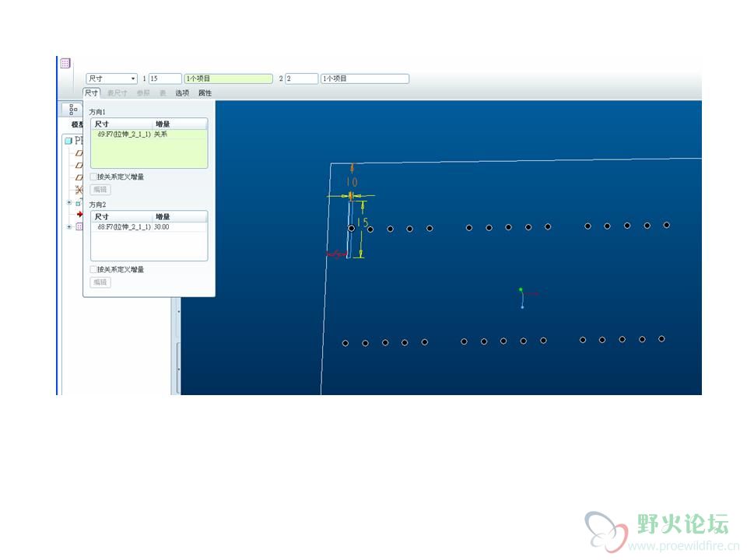Open the 选项 tab
Image resolution: width=747 pixels, height=560 pixels.
(182, 93)
